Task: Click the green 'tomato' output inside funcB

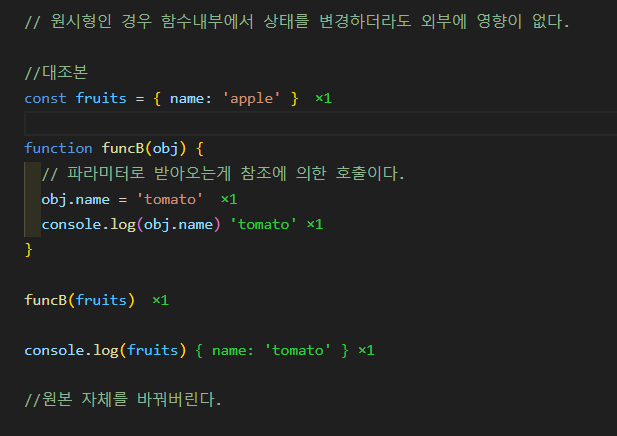Action: pos(263,225)
